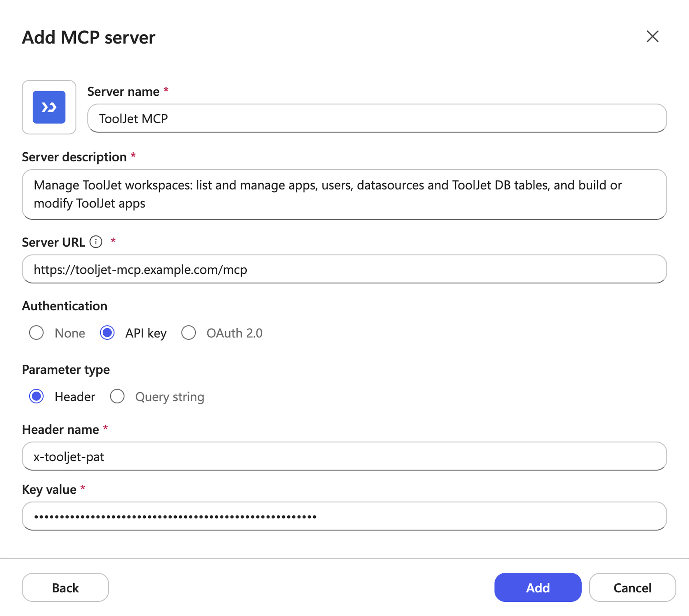689x616 pixels.
Task: Choose OAuth 2.0 authentication
Action: click(x=188, y=333)
